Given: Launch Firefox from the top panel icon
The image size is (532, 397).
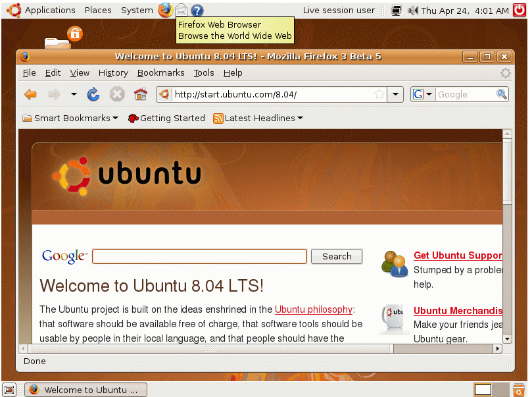Looking at the screenshot, I should click(x=166, y=10).
